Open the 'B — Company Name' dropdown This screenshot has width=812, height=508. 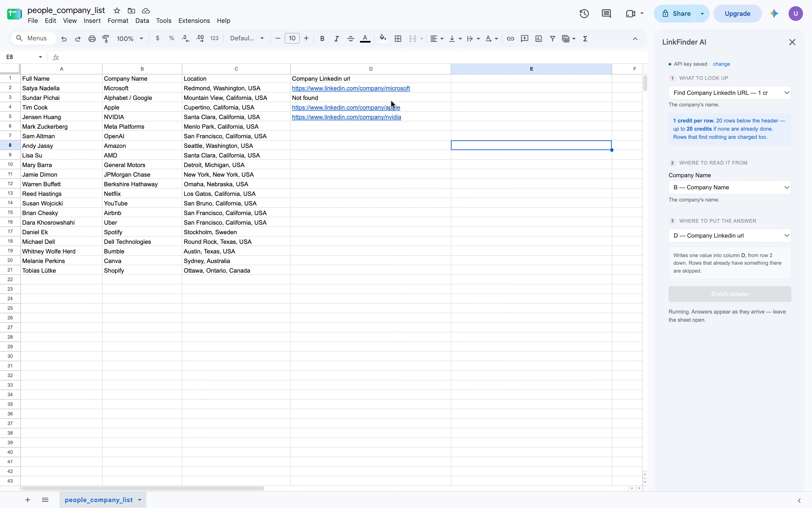pyautogui.click(x=729, y=187)
